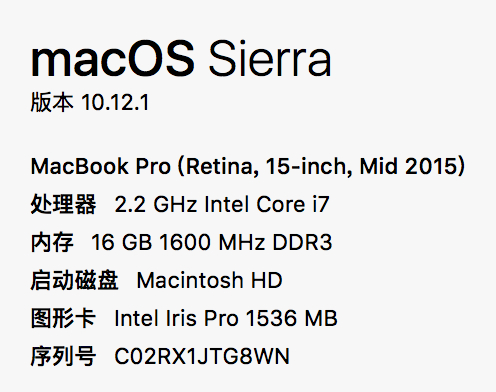Click the 1536 MB graphics memory value
The height and width of the screenshot is (392, 496).
[x=292, y=318]
